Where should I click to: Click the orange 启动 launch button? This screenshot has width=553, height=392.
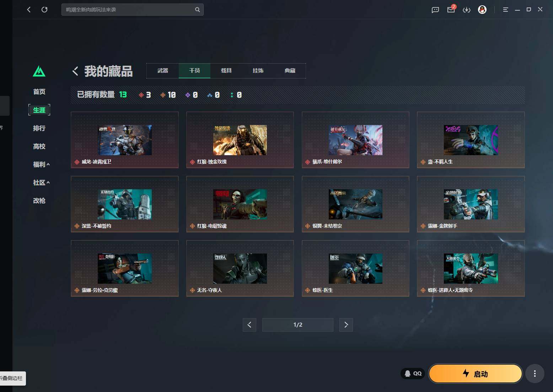(x=476, y=374)
